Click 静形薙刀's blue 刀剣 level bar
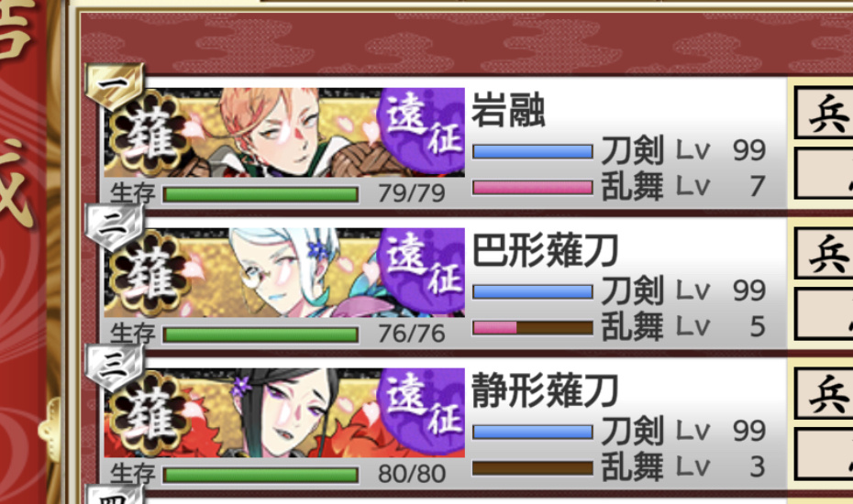Image resolution: width=853 pixels, height=504 pixels. coord(533,432)
